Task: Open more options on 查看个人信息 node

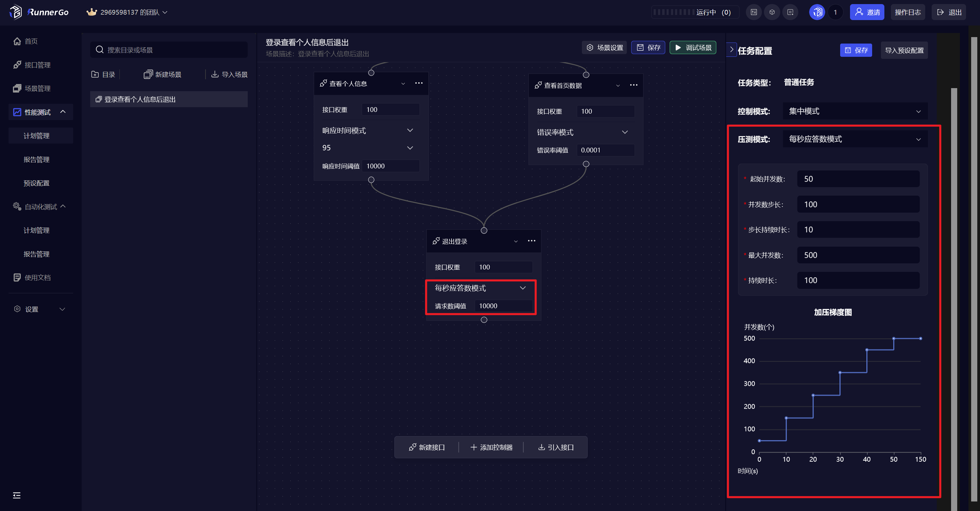Action: pos(419,83)
